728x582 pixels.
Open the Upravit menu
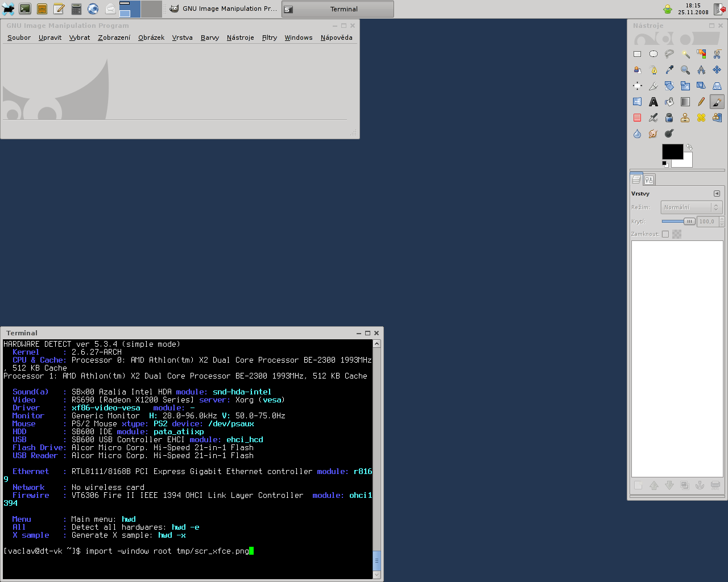[x=50, y=38]
